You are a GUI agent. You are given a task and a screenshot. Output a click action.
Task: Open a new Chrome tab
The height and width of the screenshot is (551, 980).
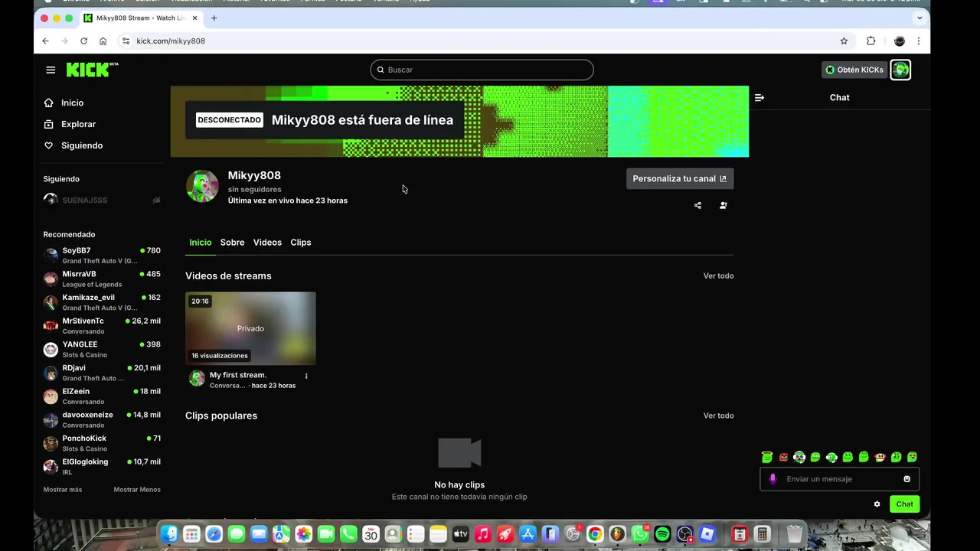click(x=214, y=18)
